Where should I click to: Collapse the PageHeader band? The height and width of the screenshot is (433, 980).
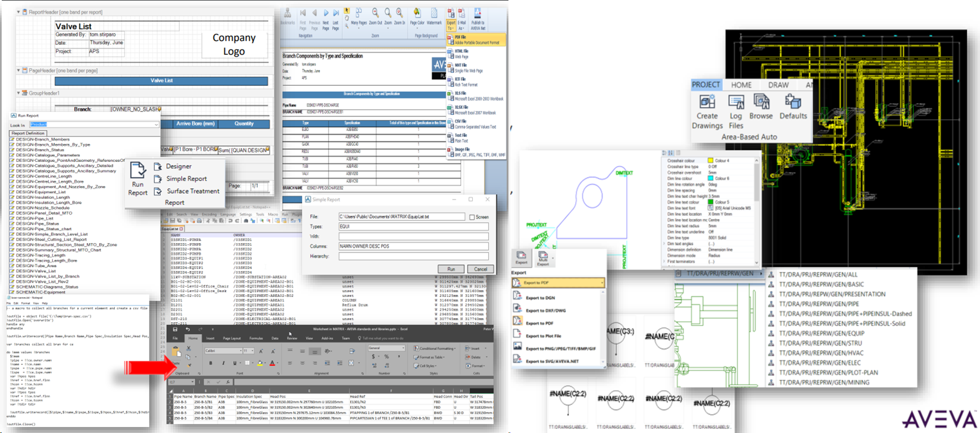point(18,70)
